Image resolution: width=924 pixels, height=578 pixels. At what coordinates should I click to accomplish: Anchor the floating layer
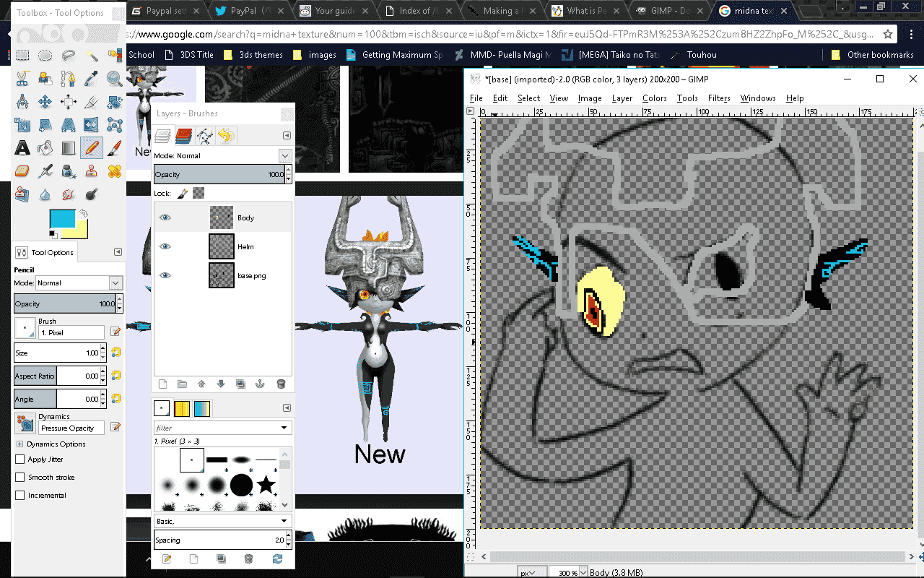[x=261, y=384]
